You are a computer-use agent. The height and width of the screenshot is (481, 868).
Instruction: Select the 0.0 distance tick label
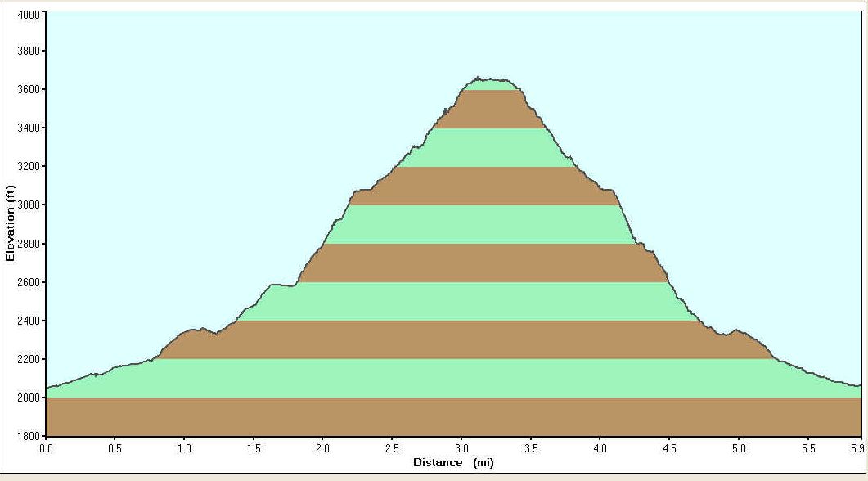coord(47,448)
